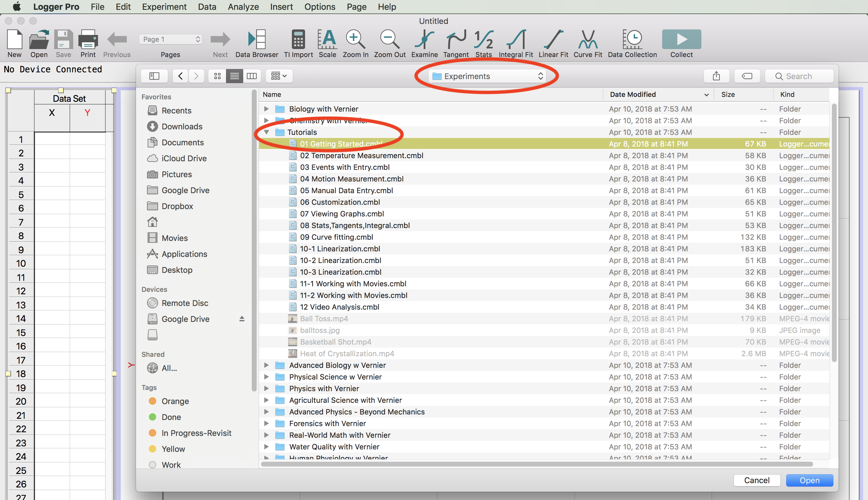868x500 pixels.
Task: Start data with Collect button
Action: pos(681,40)
